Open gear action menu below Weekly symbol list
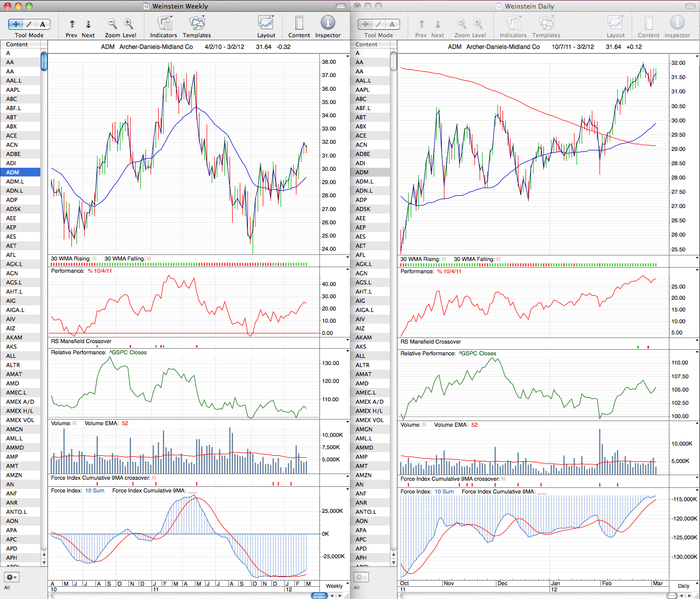This screenshot has height=599, width=700. [x=11, y=577]
